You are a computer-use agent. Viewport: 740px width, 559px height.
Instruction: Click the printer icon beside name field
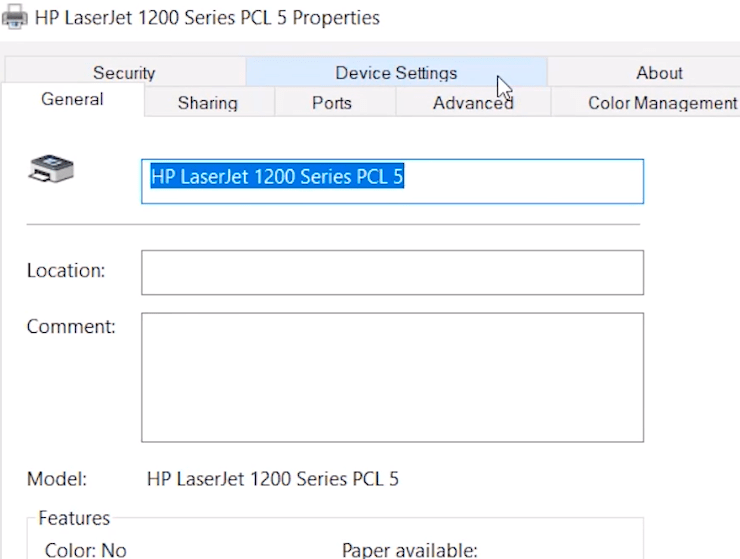click(50, 169)
